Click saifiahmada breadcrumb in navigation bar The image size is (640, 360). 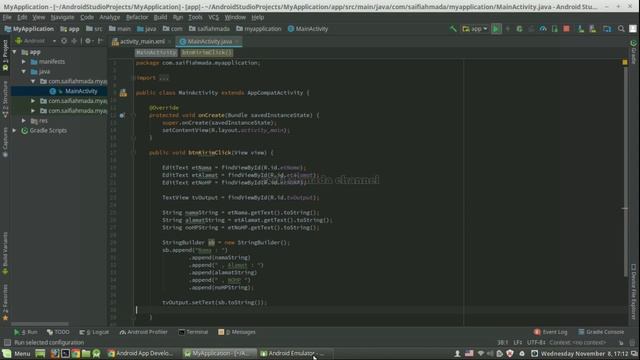click(209, 29)
